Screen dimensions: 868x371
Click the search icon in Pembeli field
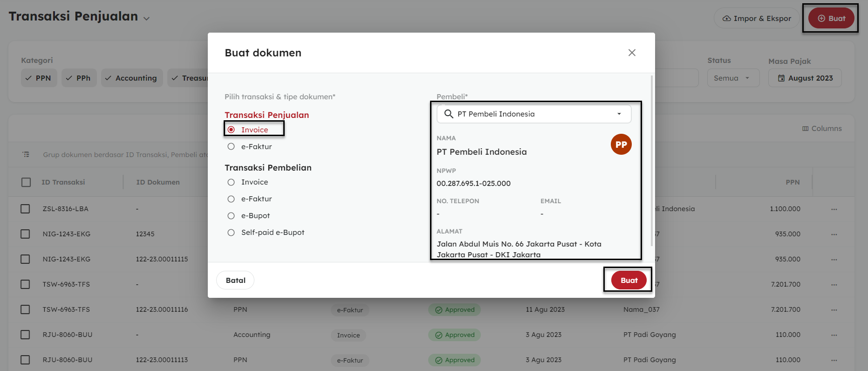click(x=449, y=114)
